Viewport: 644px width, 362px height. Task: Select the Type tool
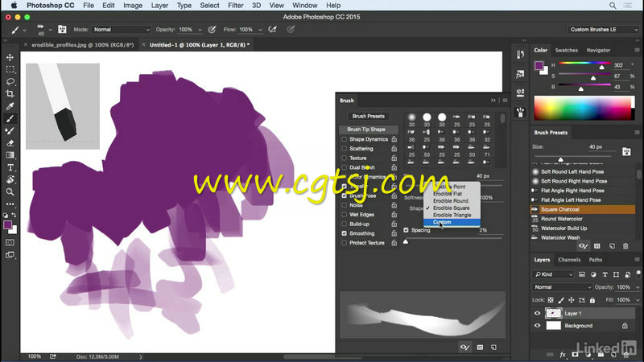pos(10,167)
